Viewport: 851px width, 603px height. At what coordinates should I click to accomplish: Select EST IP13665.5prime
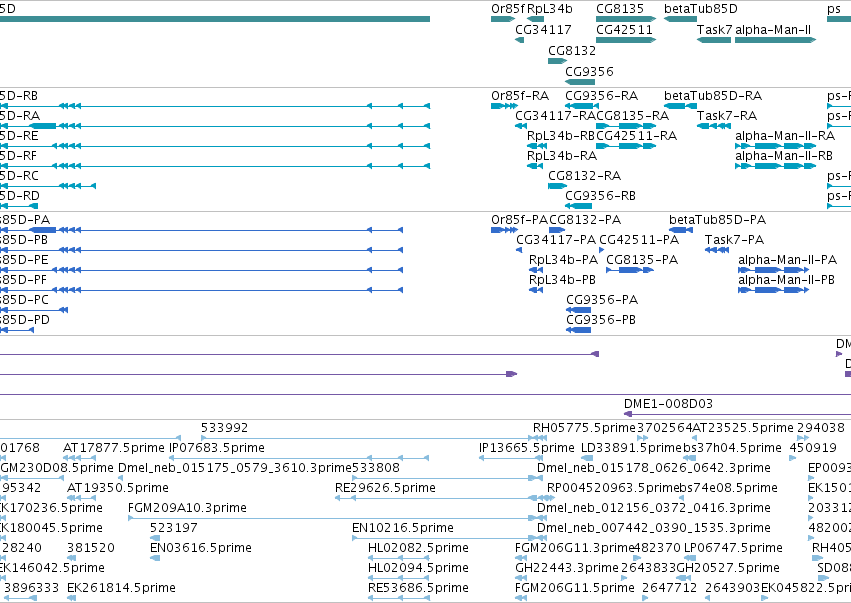[526, 448]
